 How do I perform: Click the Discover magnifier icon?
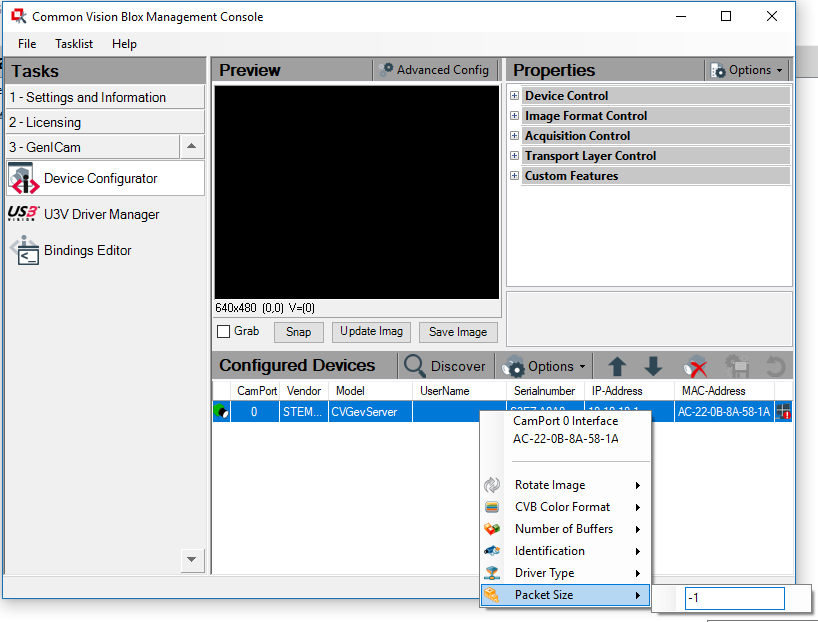click(415, 366)
